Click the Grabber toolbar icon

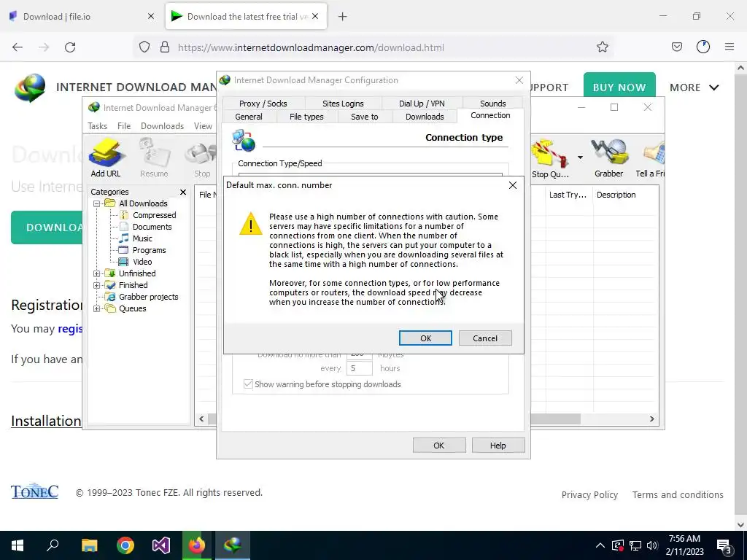[608, 158]
